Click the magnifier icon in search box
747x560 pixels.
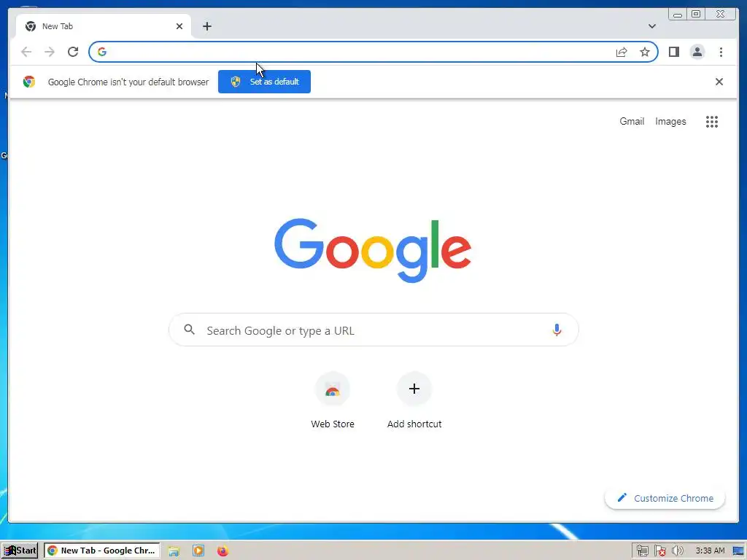pyautogui.click(x=190, y=330)
